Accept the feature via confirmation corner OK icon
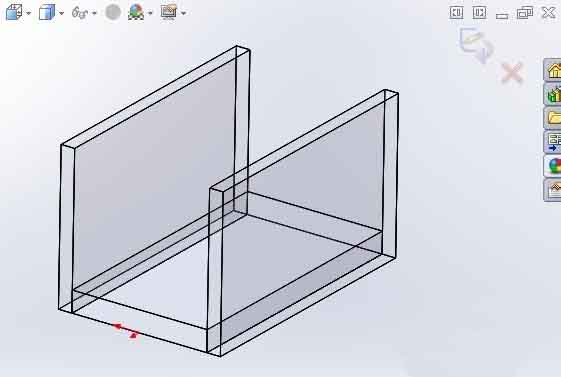This screenshot has width=561, height=377. point(477,45)
